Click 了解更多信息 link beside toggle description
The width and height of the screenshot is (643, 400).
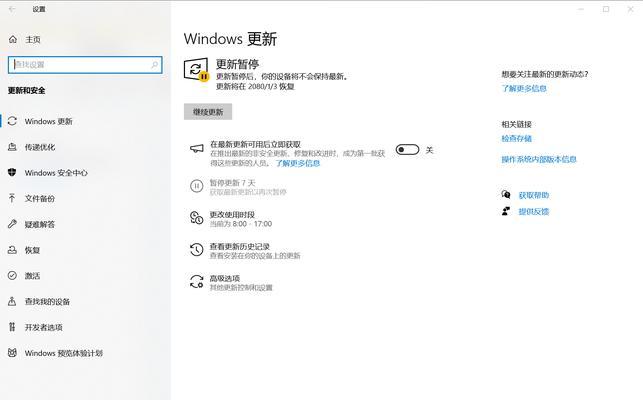point(298,163)
